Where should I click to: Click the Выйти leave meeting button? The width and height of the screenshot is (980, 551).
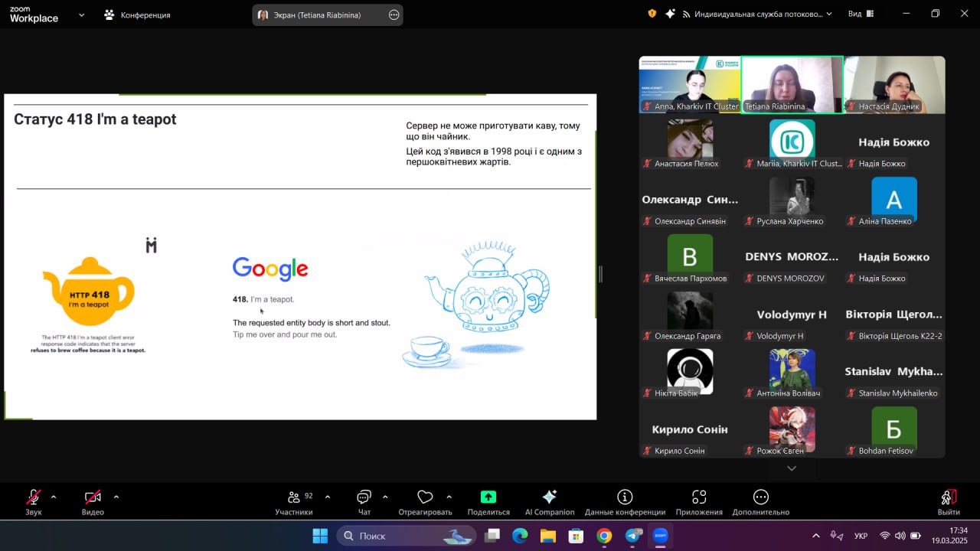click(x=949, y=502)
